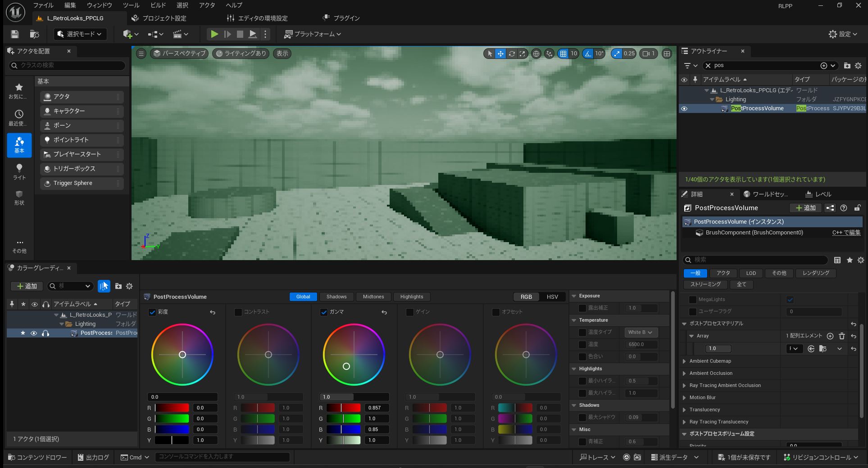Save the current level with the floppy icon
Image resolution: width=868 pixels, height=468 pixels.
tap(14, 34)
